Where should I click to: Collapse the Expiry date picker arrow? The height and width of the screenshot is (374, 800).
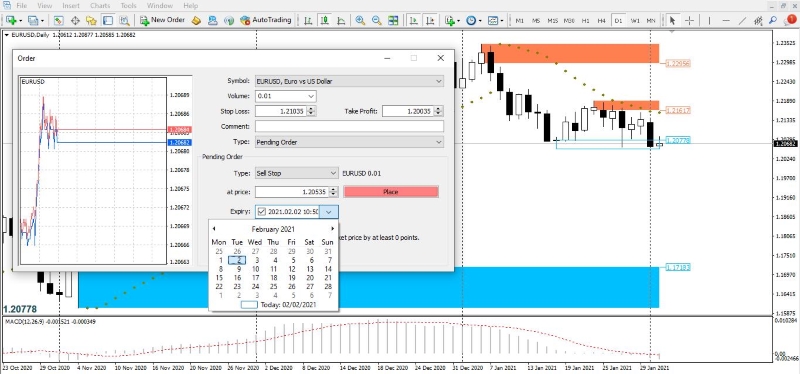tap(329, 212)
